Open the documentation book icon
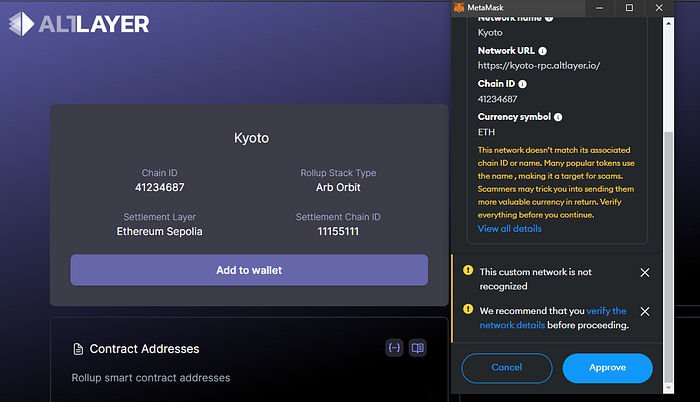Viewport: 700px width, 402px height. 418,348
